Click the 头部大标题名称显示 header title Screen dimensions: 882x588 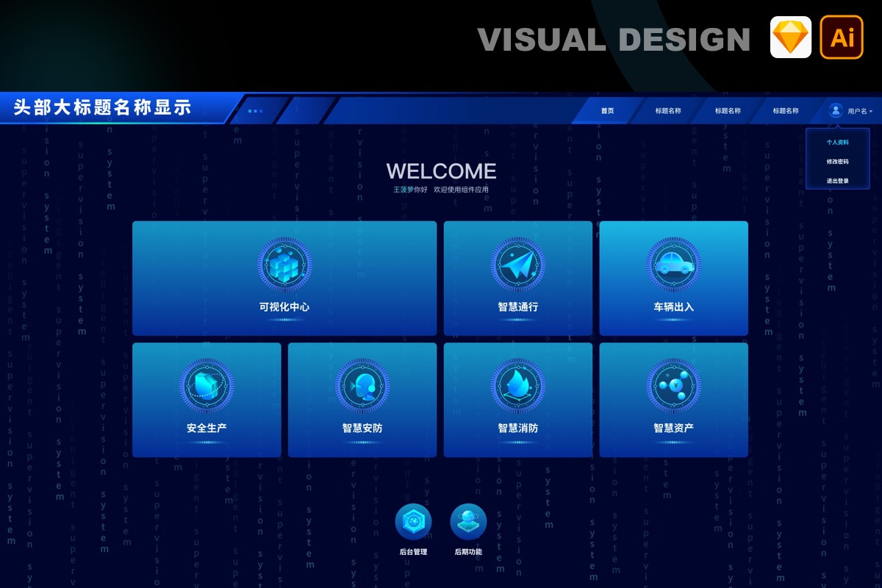103,107
